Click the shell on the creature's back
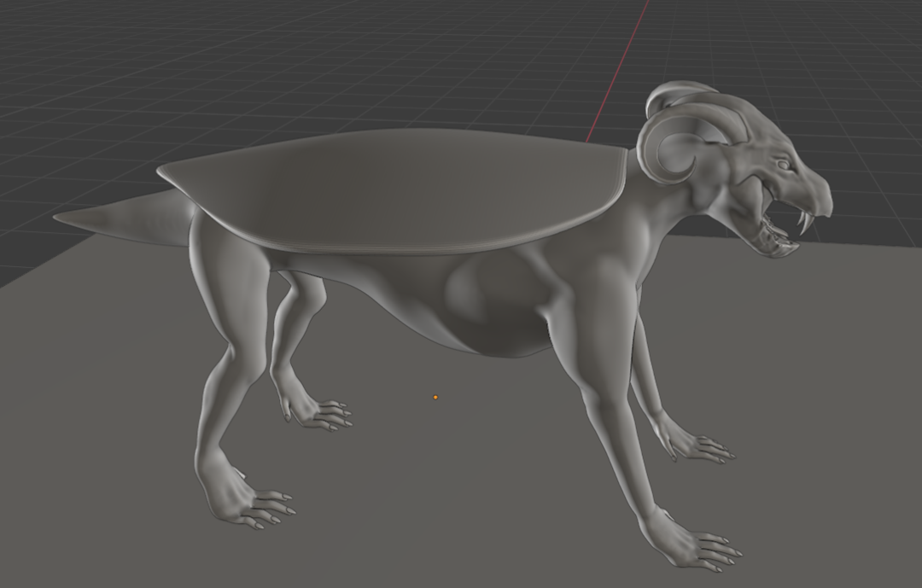The height and width of the screenshot is (588, 922). 391,191
